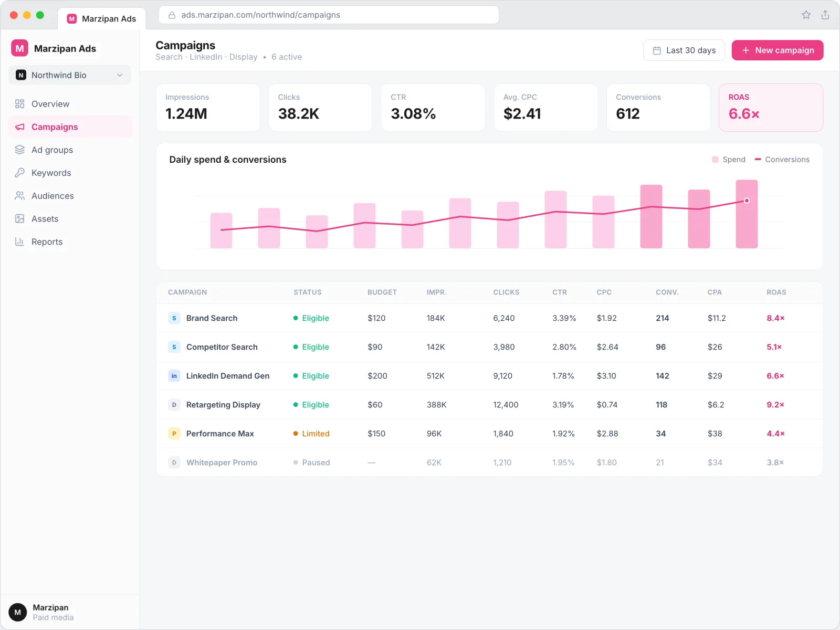
Task: Open the Keywords section
Action: [x=70, y=173]
